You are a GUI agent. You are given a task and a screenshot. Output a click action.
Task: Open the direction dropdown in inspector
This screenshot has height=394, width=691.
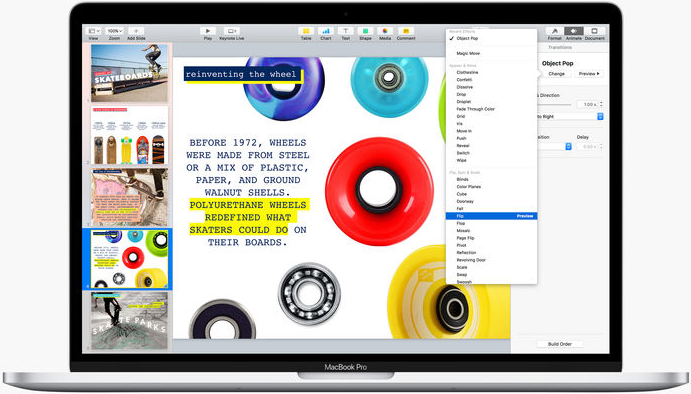click(569, 116)
